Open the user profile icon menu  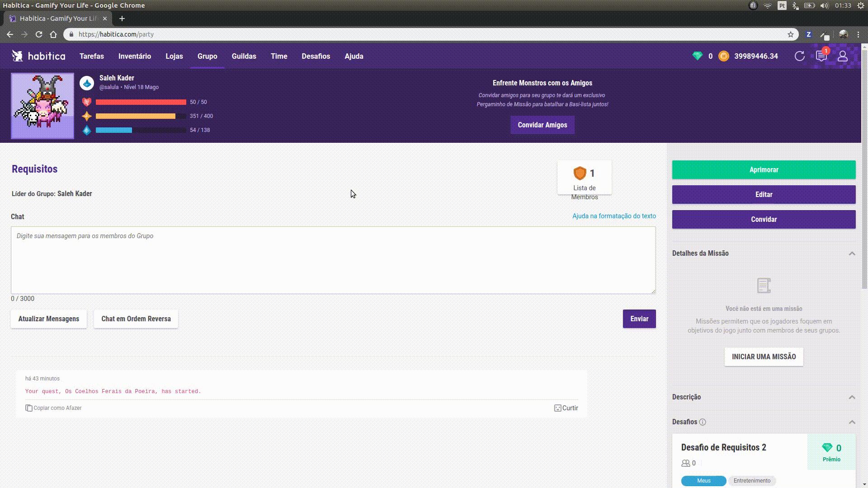point(843,56)
